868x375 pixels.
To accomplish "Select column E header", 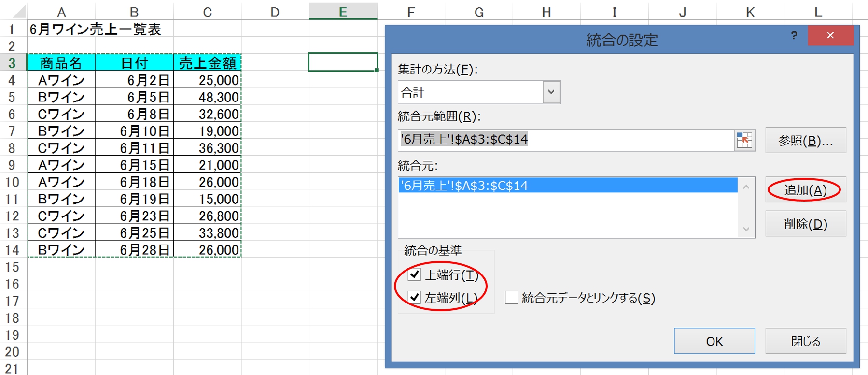I will pyautogui.click(x=343, y=12).
